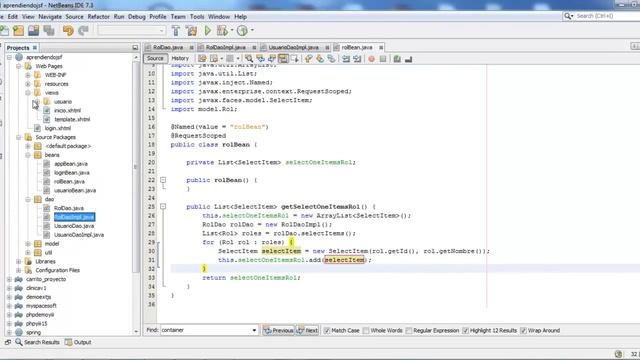Open the Navigate menu
The height and width of the screenshot is (360, 640).
[x=50, y=17]
